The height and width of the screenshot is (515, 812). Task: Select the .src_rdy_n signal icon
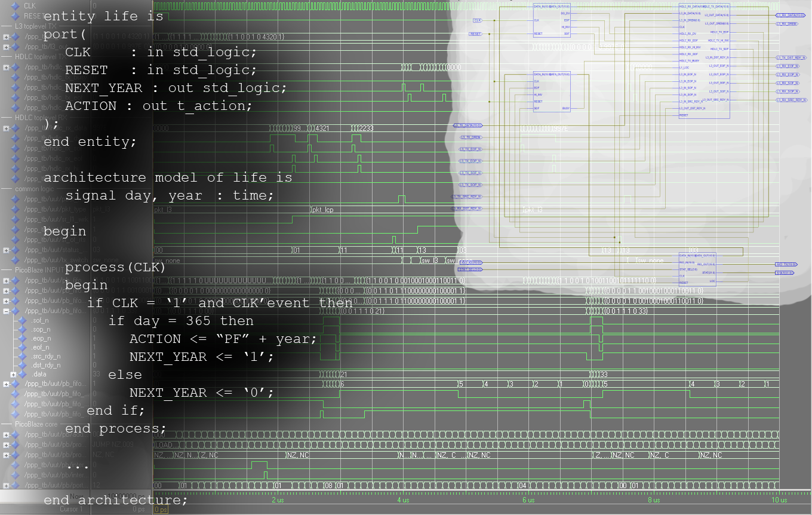pyautogui.click(x=23, y=356)
